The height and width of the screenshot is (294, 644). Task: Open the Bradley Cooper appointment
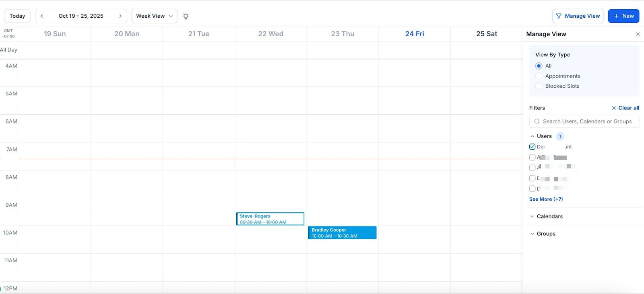(342, 233)
